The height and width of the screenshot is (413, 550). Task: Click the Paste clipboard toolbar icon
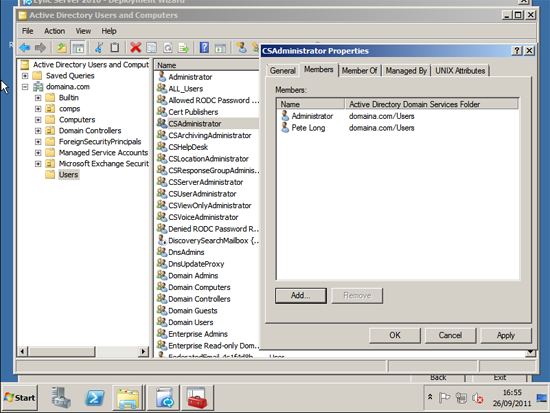115,47
